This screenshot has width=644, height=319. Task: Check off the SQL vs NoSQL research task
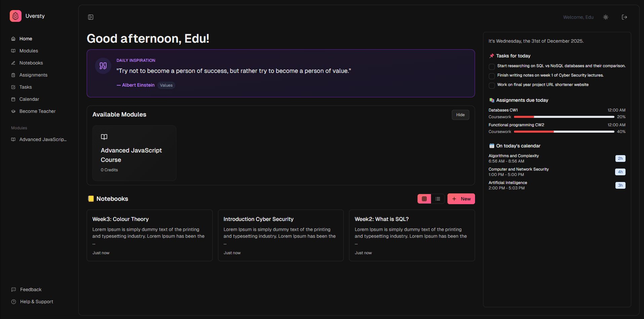(491, 67)
